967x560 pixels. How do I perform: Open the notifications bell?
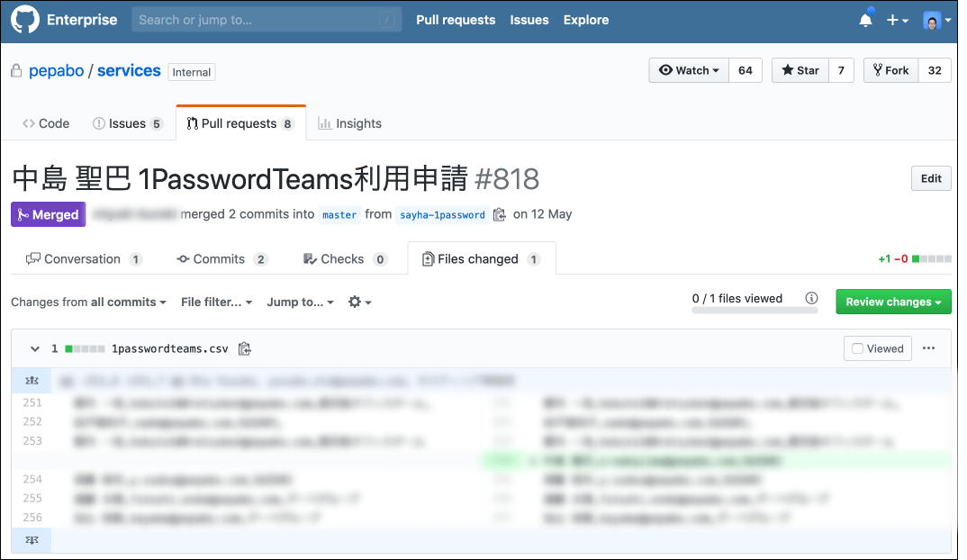tap(865, 20)
